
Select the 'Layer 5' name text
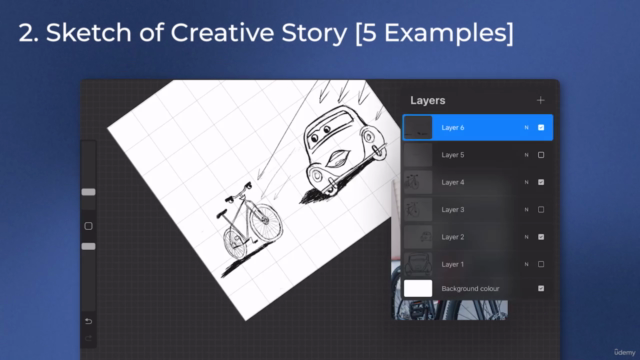pos(453,155)
